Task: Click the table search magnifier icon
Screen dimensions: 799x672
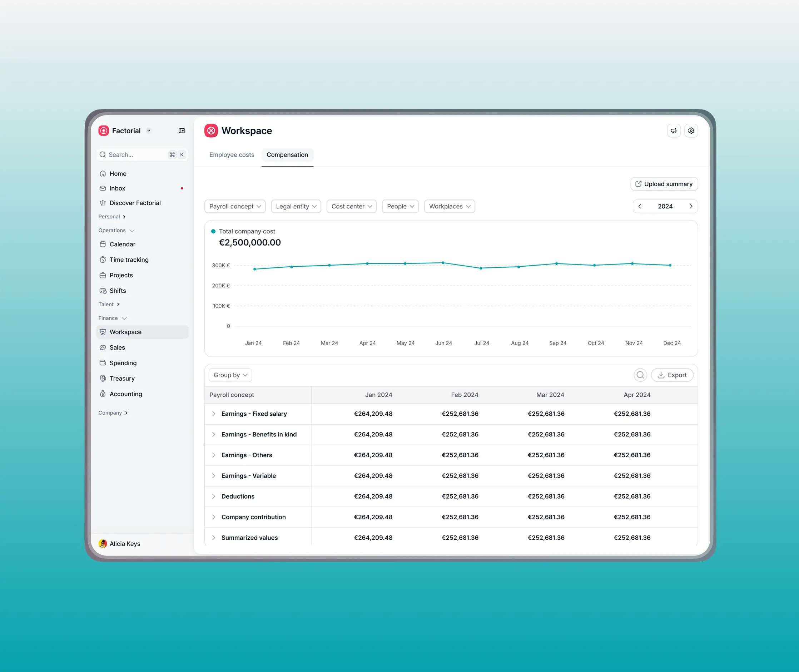Action: point(640,375)
